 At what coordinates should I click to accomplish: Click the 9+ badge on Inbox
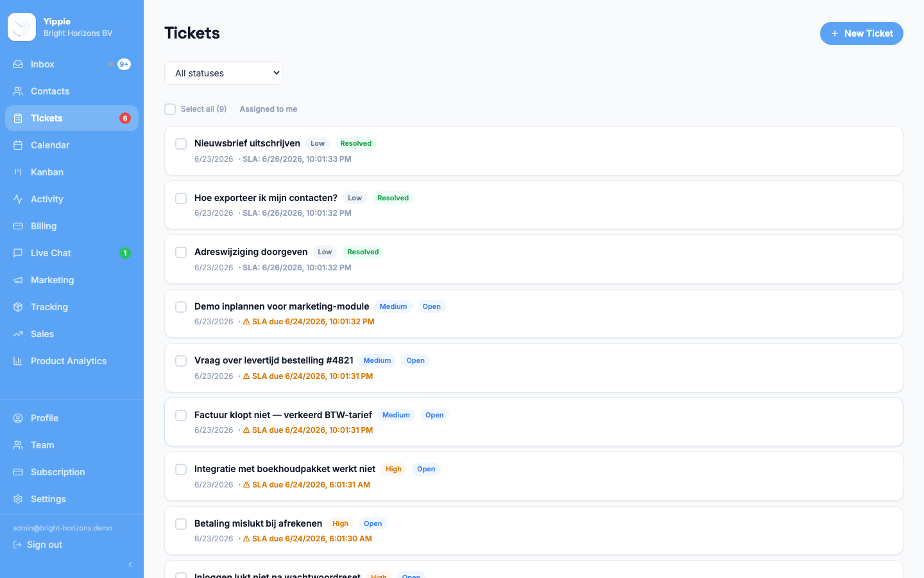tap(124, 64)
